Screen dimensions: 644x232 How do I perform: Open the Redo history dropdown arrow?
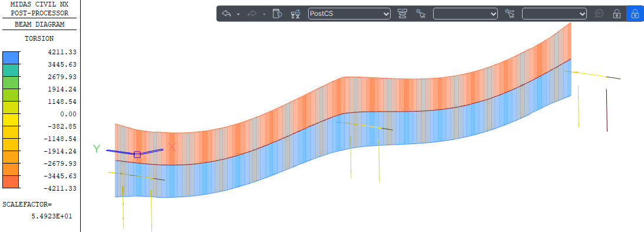(x=264, y=14)
